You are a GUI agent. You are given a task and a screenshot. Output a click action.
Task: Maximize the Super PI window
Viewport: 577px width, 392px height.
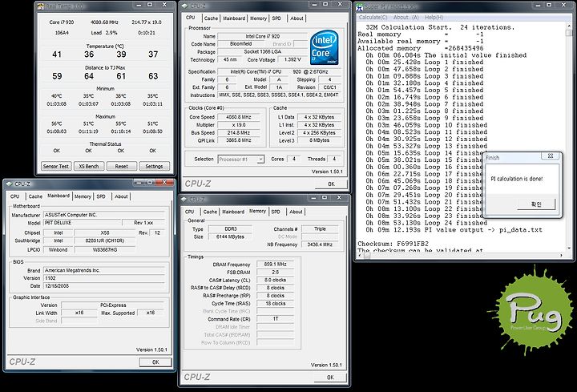549,5
